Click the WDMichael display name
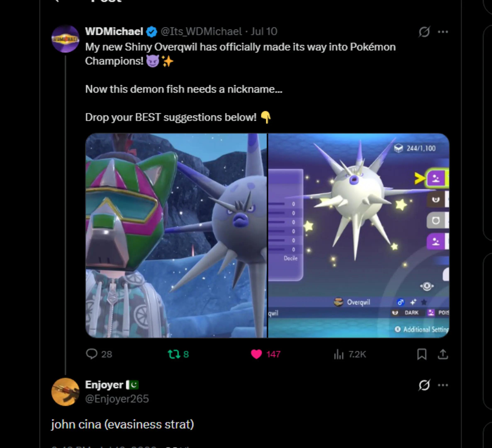492x448 pixels. pos(114,32)
